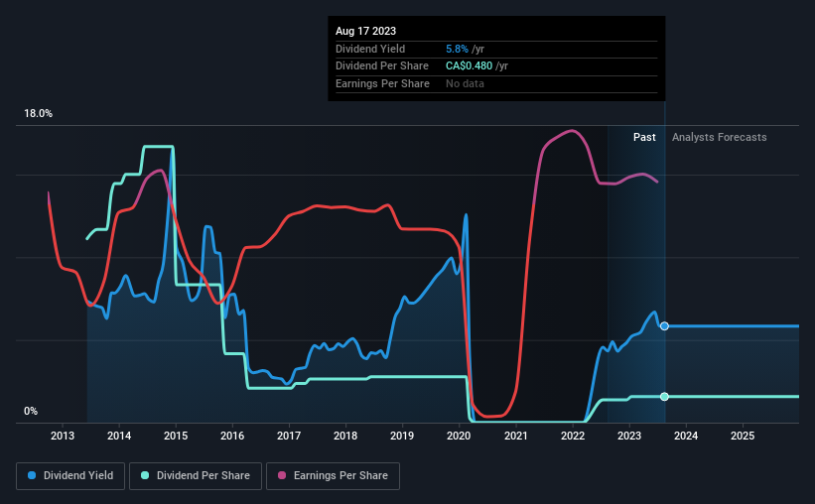Screen dimensions: 815x504
Task: Toggle the Dividend Per Share legend button
Action: click(x=196, y=476)
